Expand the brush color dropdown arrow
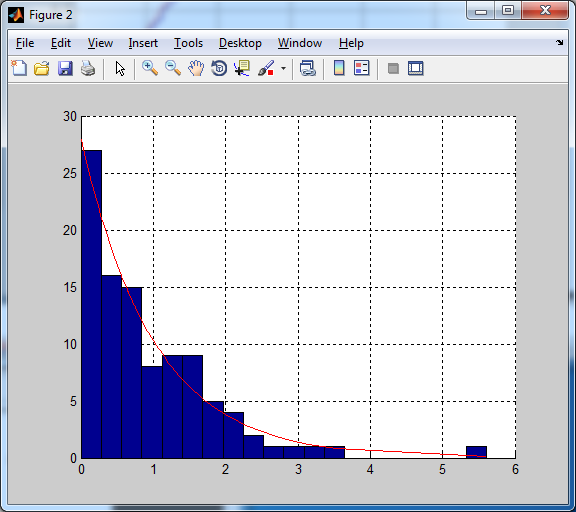The width and height of the screenshot is (576, 512). (283, 69)
